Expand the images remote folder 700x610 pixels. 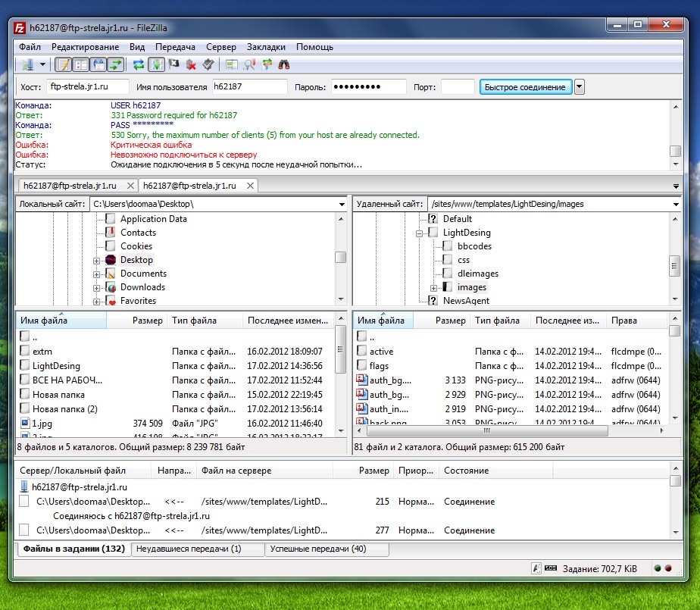tap(433, 288)
